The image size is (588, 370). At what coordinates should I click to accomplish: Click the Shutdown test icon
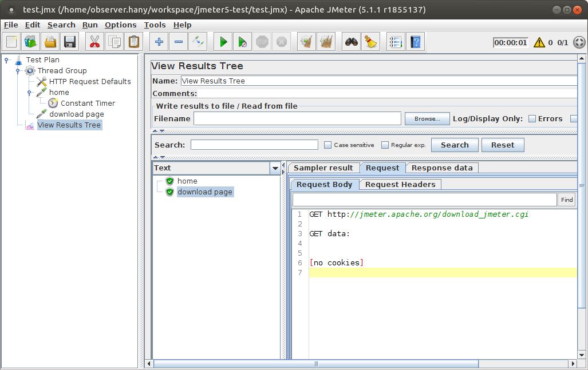(x=282, y=42)
